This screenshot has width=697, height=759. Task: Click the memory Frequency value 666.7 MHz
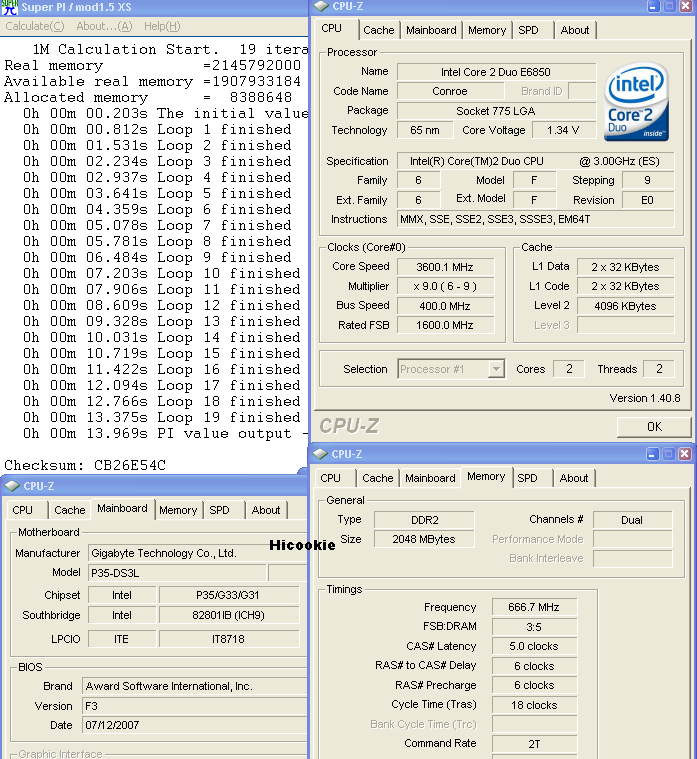[x=534, y=607]
